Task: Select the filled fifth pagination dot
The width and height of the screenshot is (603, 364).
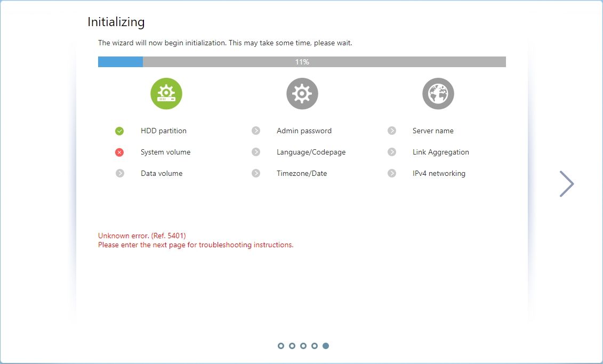Action: click(x=326, y=346)
